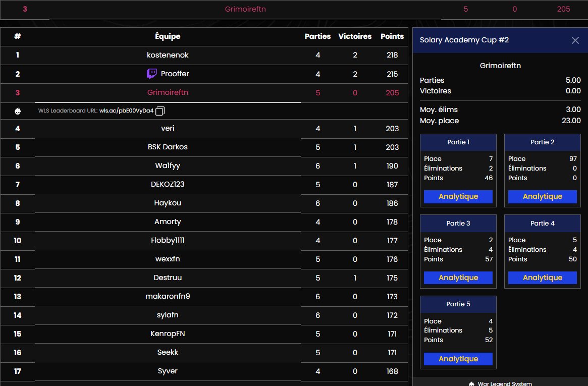Click the Points column header
The width and height of the screenshot is (588, 386).
(x=392, y=36)
